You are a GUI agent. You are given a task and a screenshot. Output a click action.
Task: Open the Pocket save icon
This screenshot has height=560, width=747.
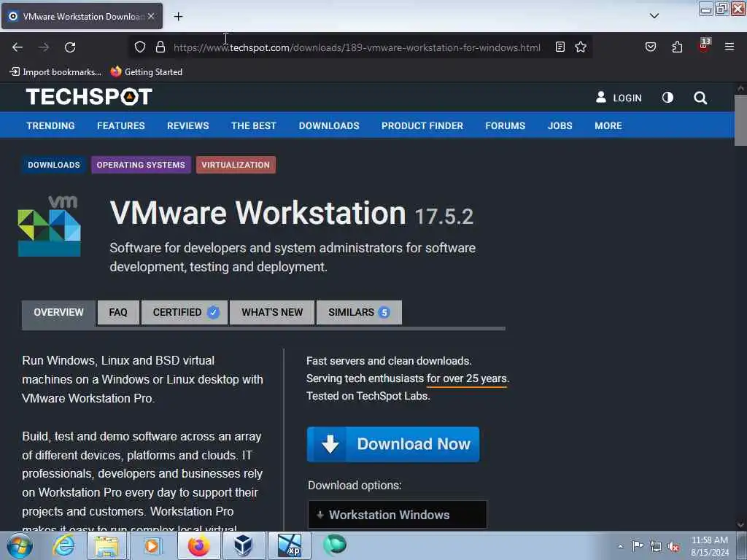[650, 47]
